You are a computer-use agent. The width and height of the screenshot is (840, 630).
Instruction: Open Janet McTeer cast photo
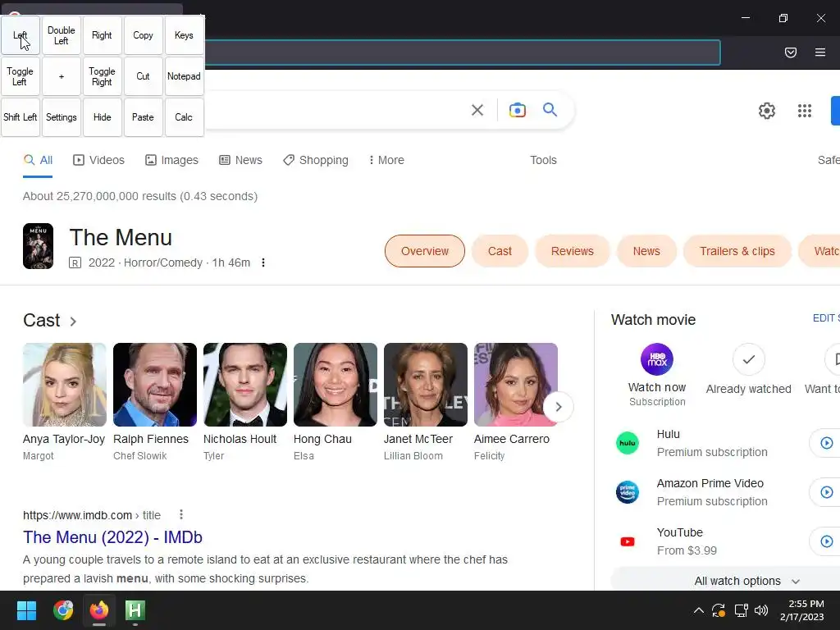tap(426, 385)
